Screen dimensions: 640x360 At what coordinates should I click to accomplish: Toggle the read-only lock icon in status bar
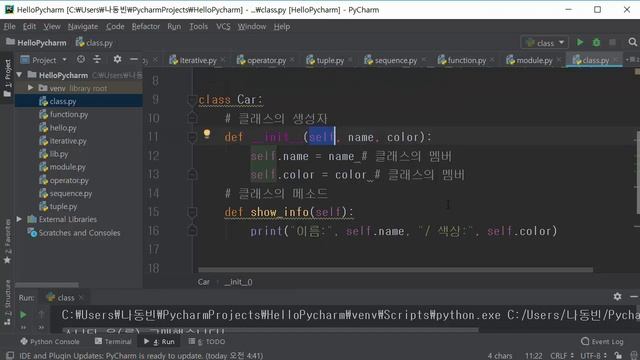tap(618, 356)
